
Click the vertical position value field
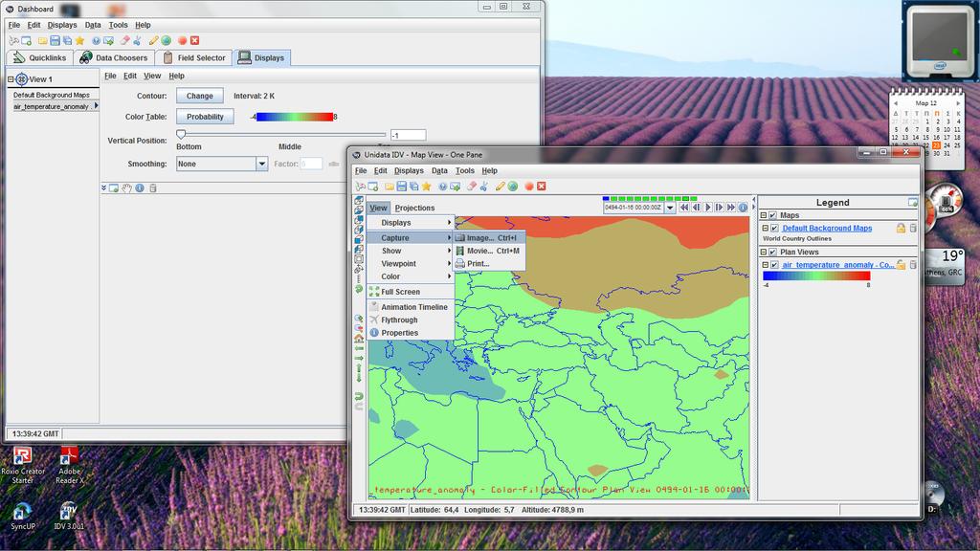pos(408,135)
